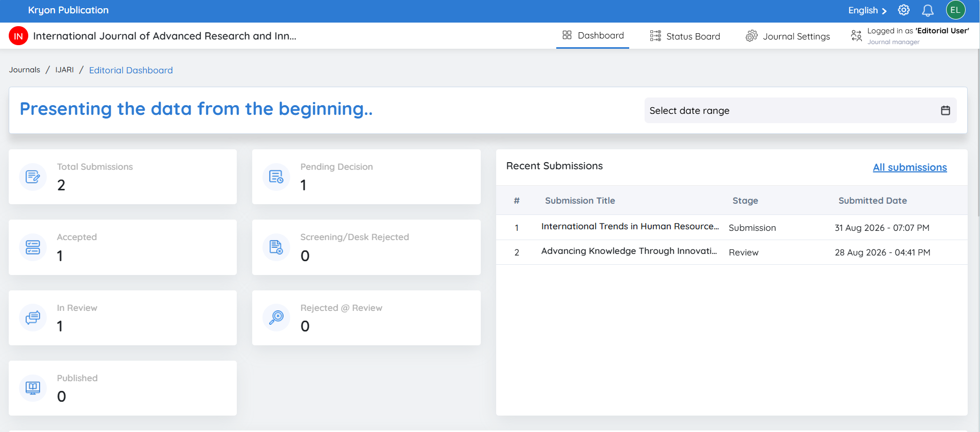Click the In Review chat icon
This screenshot has height=432, width=980.
click(33, 318)
